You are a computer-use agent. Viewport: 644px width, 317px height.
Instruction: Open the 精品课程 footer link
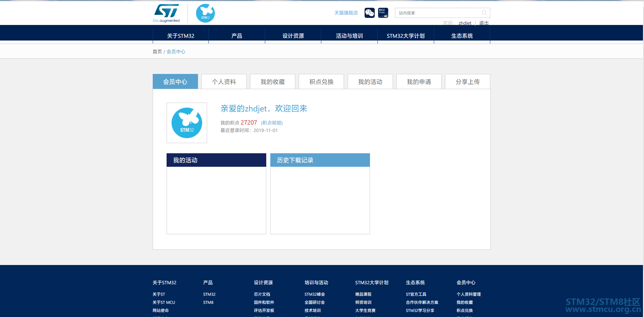tap(363, 294)
